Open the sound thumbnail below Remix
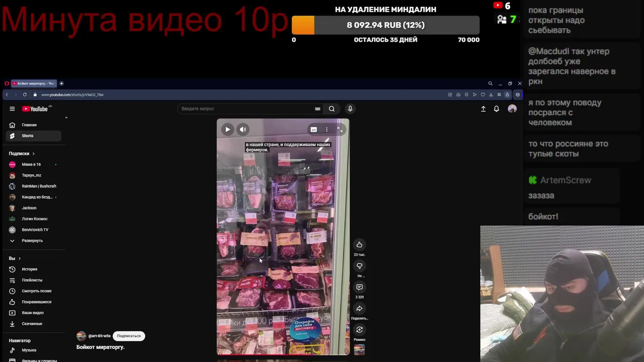Viewport: 644px width, 362px height. (359, 349)
